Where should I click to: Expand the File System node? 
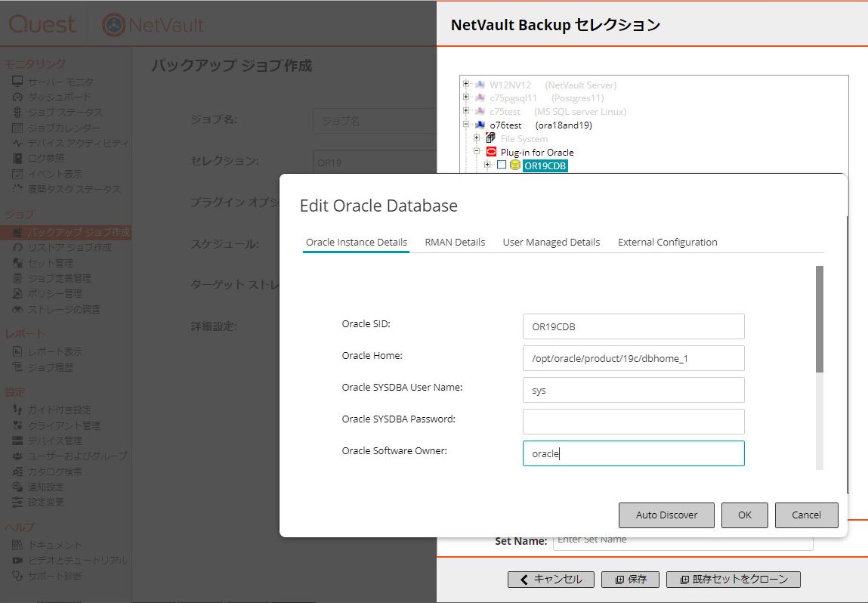(x=476, y=138)
